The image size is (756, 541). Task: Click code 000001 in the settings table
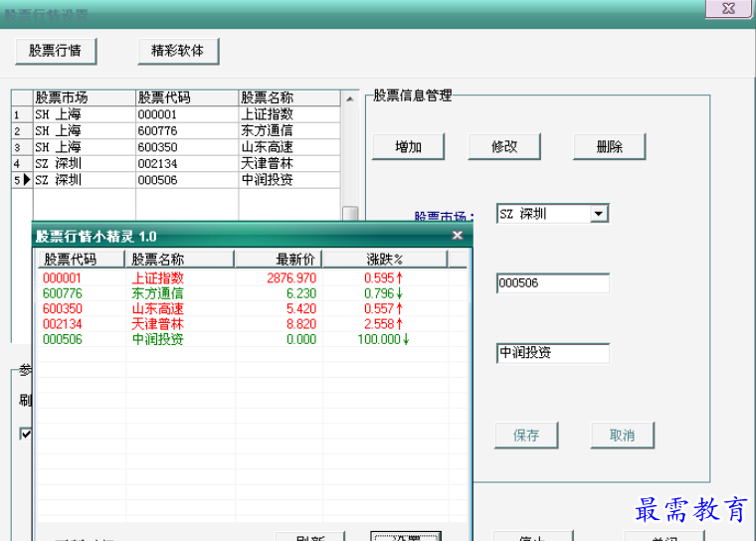[187, 114]
